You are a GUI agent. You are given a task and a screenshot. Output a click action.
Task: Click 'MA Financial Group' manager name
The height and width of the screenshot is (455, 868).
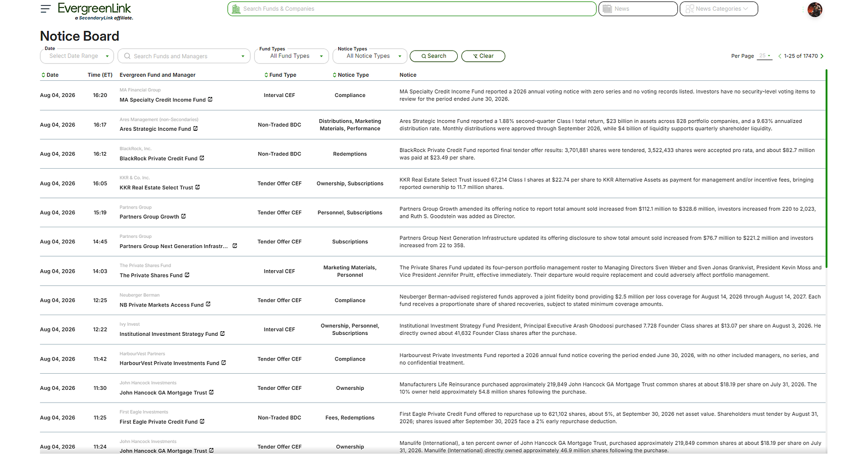pos(140,90)
